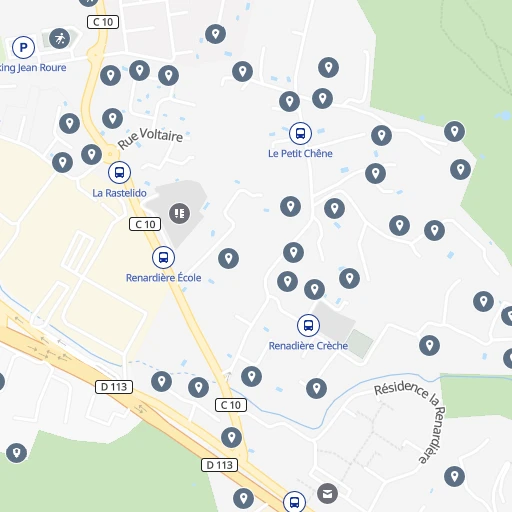Select the Le Petit Chêne bus stop icon
Screen dimensions: 512x512
(x=300, y=133)
